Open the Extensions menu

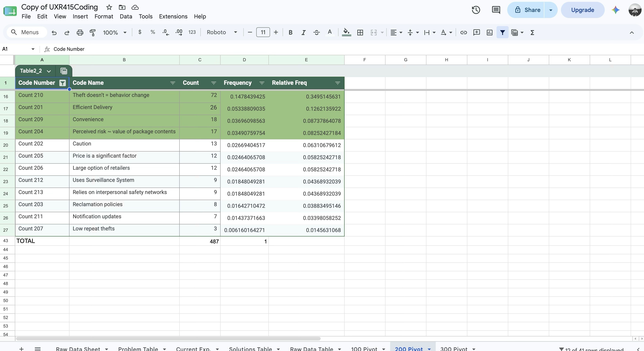[x=173, y=16]
